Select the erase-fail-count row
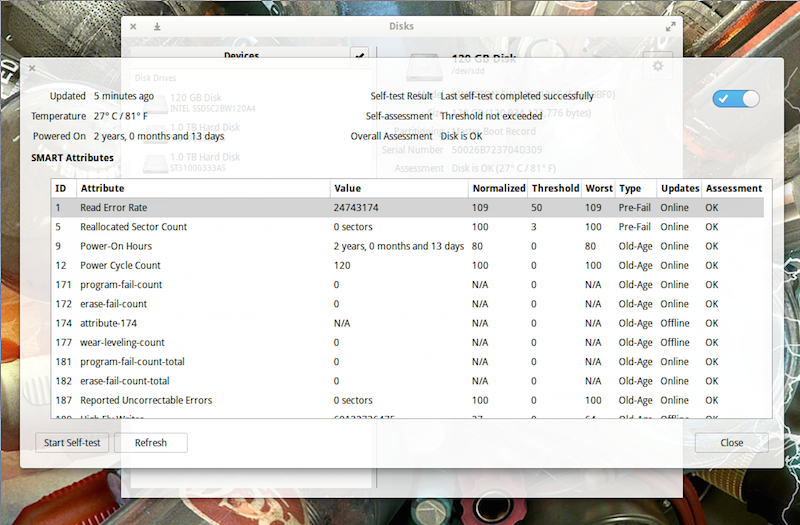Image resolution: width=800 pixels, height=525 pixels. [x=408, y=304]
